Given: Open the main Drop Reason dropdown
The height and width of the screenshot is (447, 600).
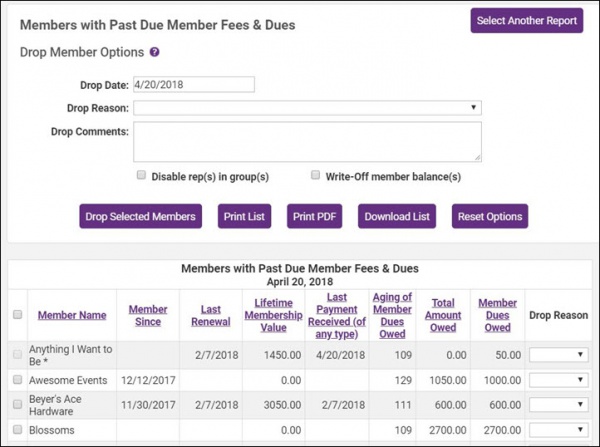Looking at the screenshot, I should coord(307,108).
